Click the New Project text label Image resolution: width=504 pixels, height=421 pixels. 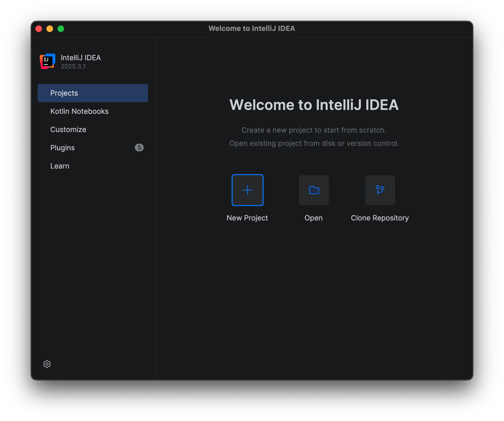pyautogui.click(x=247, y=218)
